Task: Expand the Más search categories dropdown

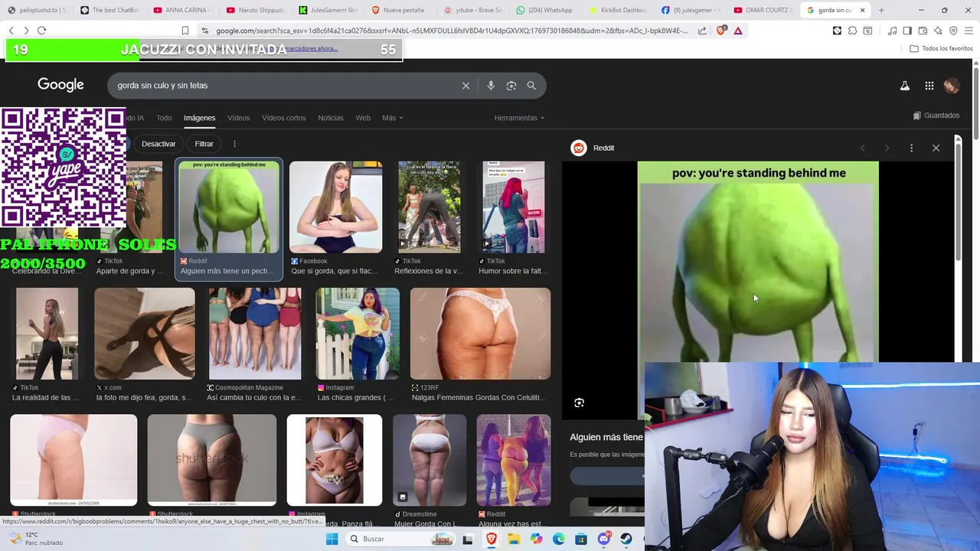Action: tap(392, 118)
